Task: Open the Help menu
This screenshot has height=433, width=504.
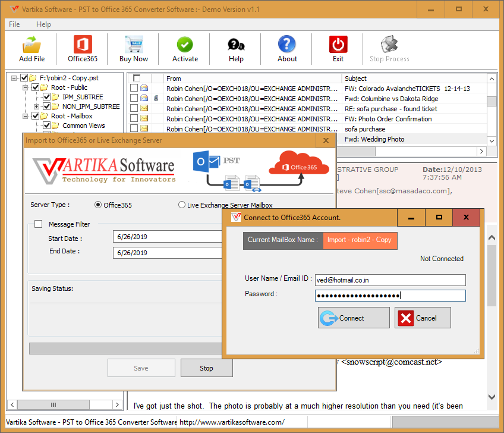Action: coord(43,24)
